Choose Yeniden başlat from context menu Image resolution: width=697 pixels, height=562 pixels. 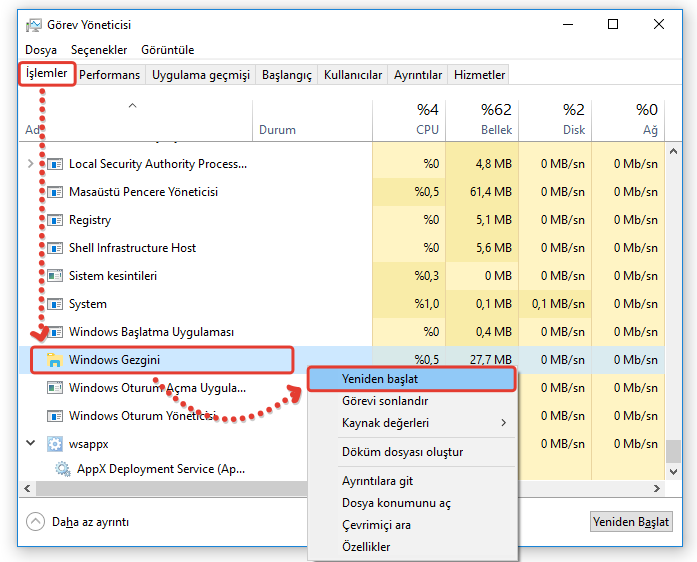click(380, 380)
